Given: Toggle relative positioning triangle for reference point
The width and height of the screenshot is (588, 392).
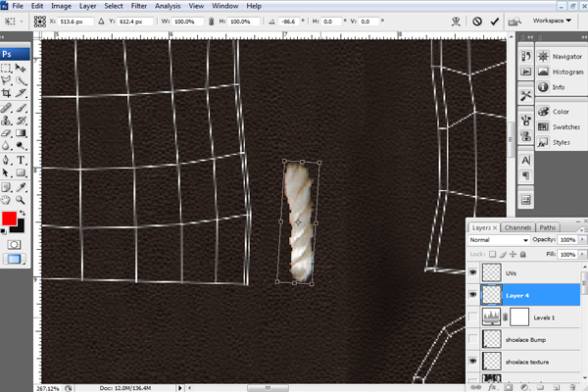Looking at the screenshot, I should pyautogui.click(x=101, y=22).
